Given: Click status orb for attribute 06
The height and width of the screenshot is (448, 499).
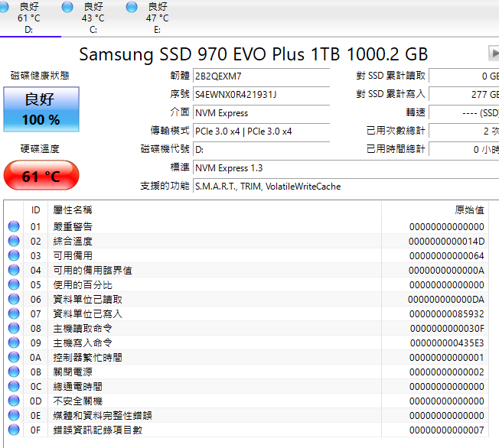Looking at the screenshot, I should click(x=14, y=299).
